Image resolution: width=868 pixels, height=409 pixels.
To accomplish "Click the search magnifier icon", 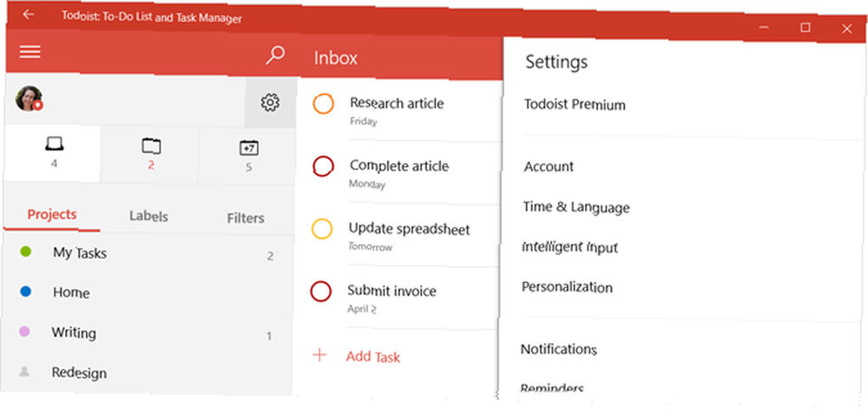I will [274, 56].
